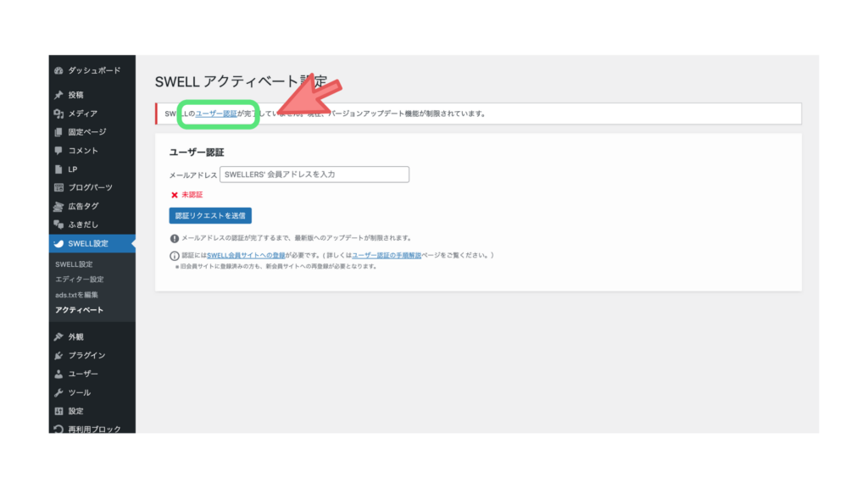Select the SWELL設定 main menu item

[x=92, y=243]
